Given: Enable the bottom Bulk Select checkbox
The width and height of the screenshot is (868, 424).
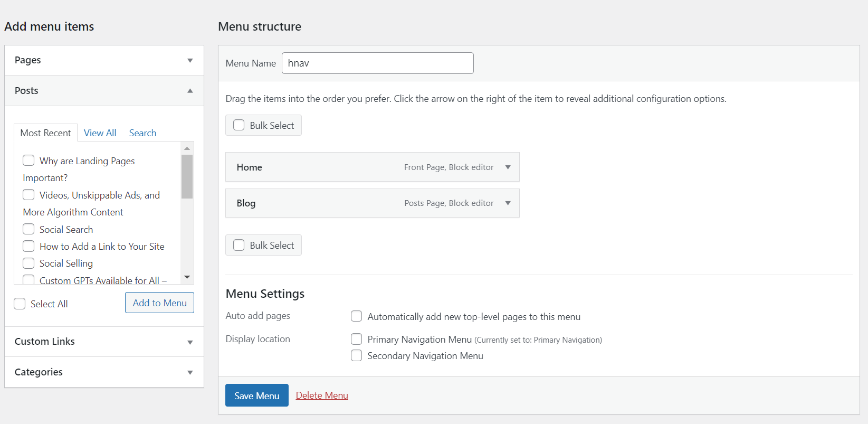Looking at the screenshot, I should click(x=239, y=245).
